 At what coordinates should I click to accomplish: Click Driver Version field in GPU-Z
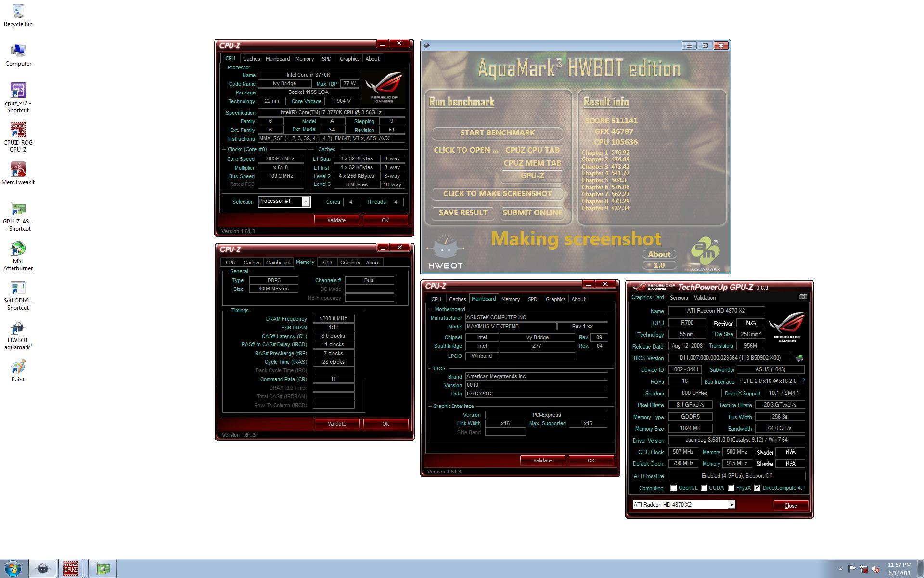click(x=736, y=440)
